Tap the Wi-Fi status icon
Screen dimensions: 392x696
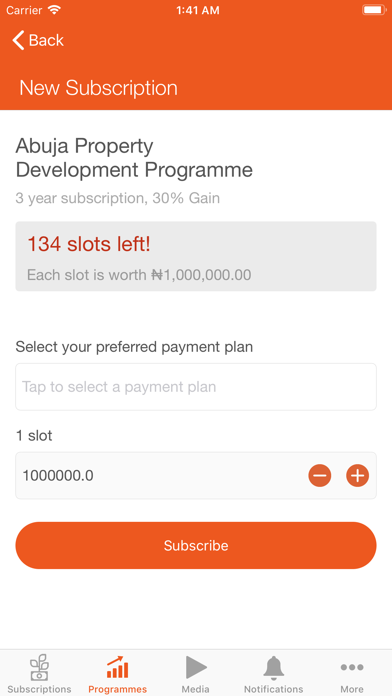(x=54, y=10)
